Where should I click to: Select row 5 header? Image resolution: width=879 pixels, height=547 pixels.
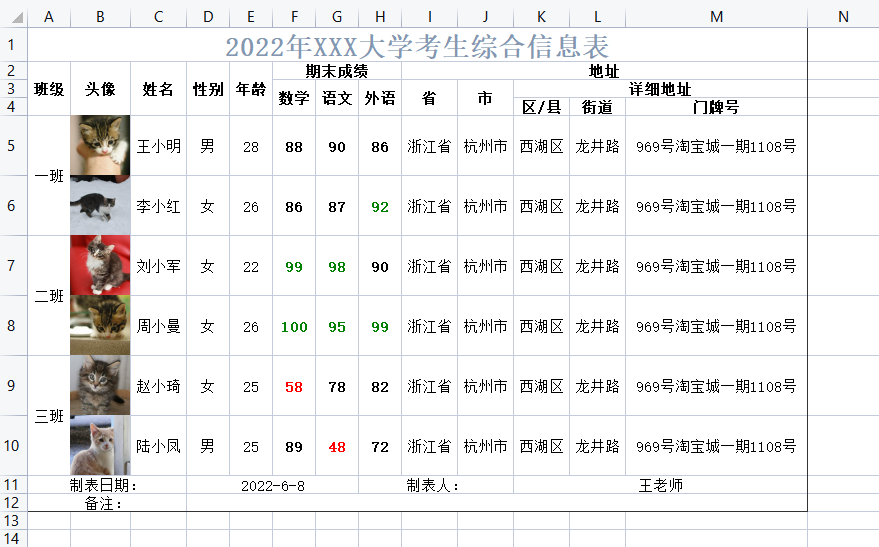click(11, 146)
